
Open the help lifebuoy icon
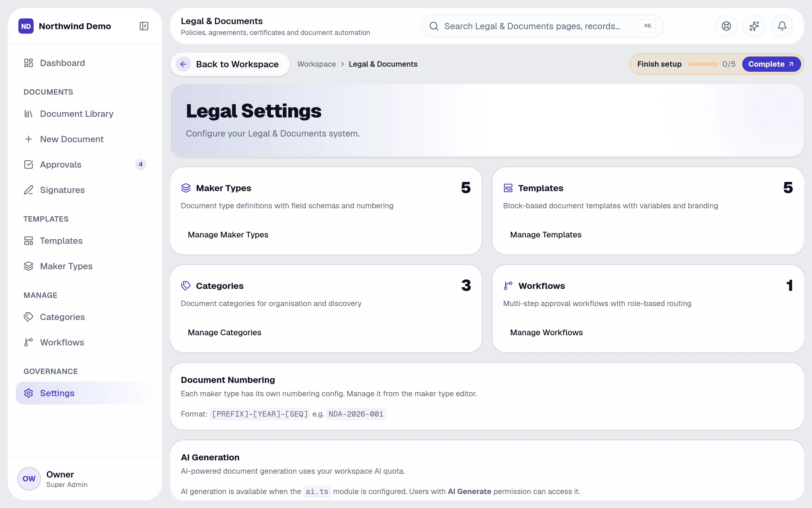tap(726, 26)
